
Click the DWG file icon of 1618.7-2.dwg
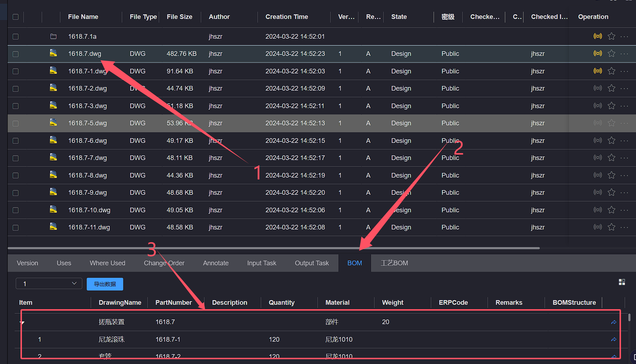click(53, 88)
